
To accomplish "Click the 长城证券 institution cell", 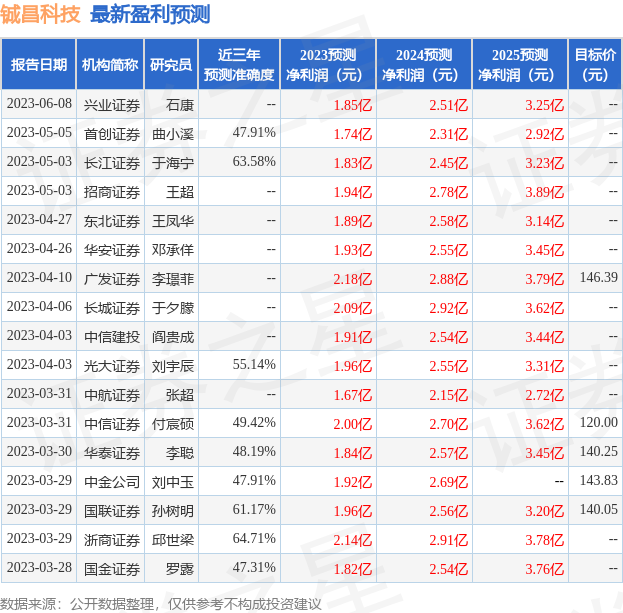I will pos(112,308).
